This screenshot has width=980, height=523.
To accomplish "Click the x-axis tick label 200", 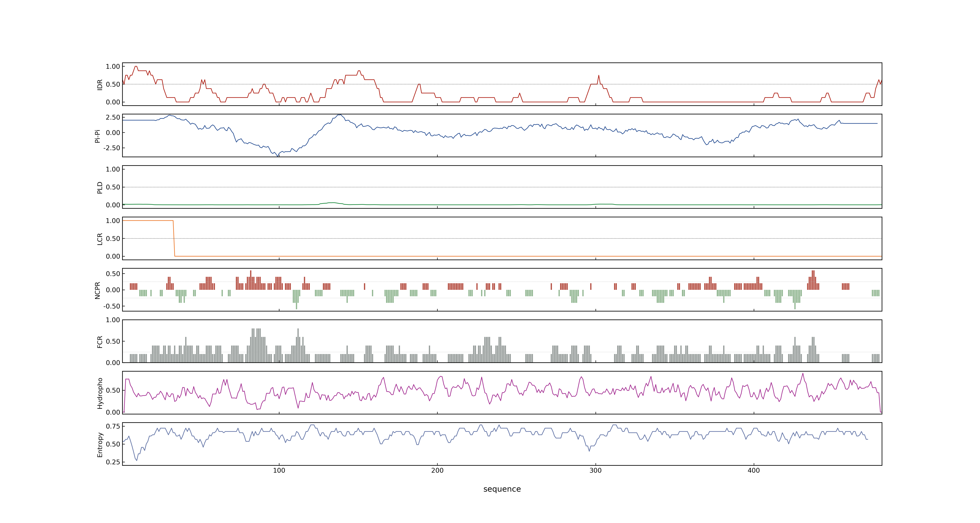I will pos(437,470).
